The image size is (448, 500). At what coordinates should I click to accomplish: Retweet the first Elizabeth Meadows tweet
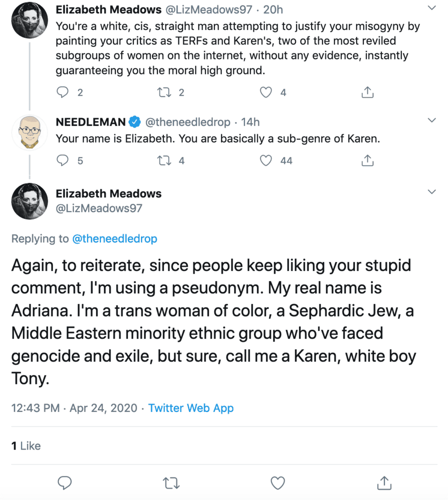(164, 92)
